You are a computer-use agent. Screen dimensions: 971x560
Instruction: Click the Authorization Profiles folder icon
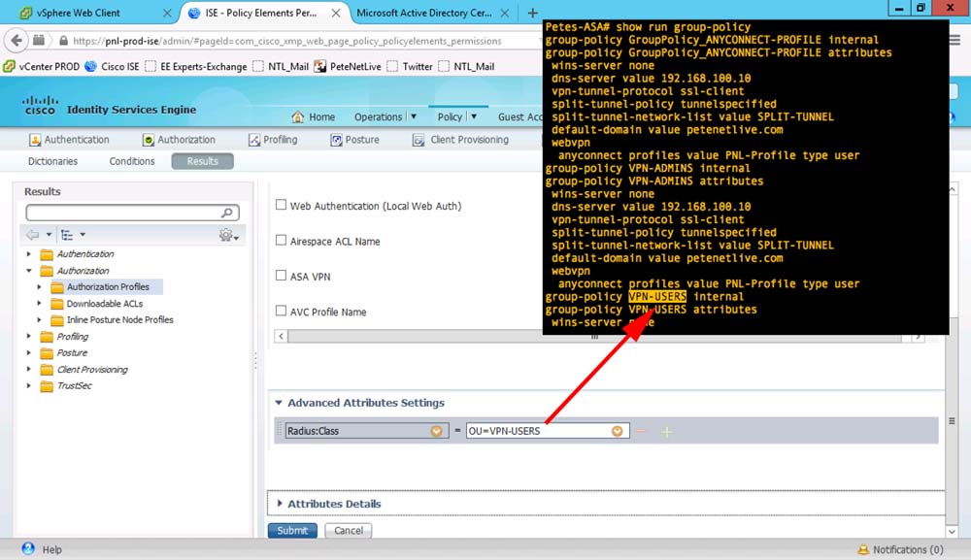point(57,287)
